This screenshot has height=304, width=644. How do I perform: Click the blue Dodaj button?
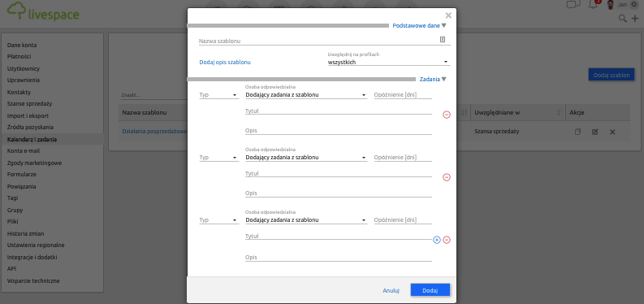pos(430,290)
